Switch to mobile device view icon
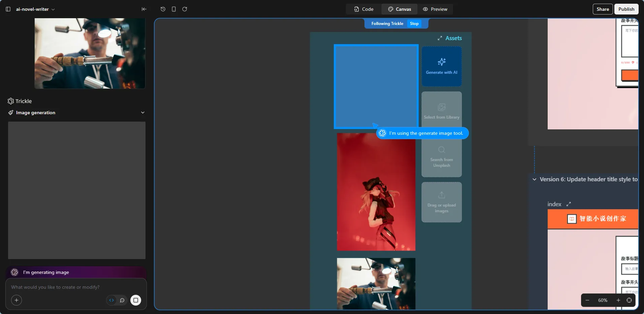The image size is (644, 314). pyautogui.click(x=174, y=9)
